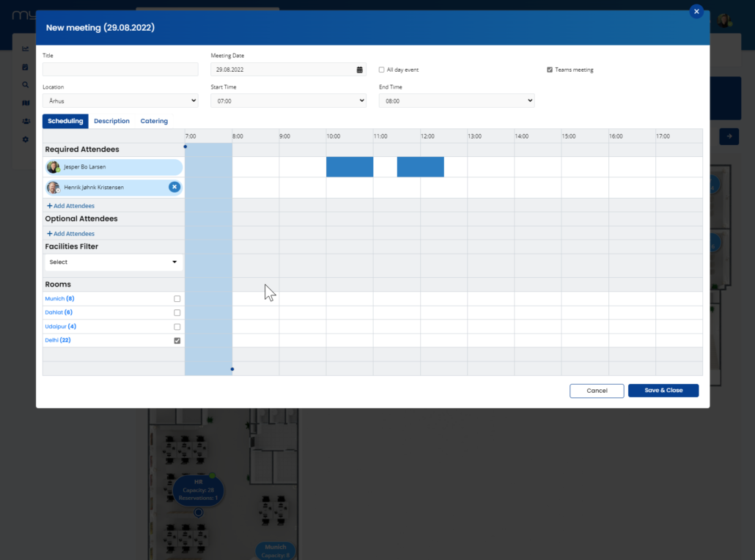
Task: Open the people icon in the background sidebar
Action: (x=26, y=122)
